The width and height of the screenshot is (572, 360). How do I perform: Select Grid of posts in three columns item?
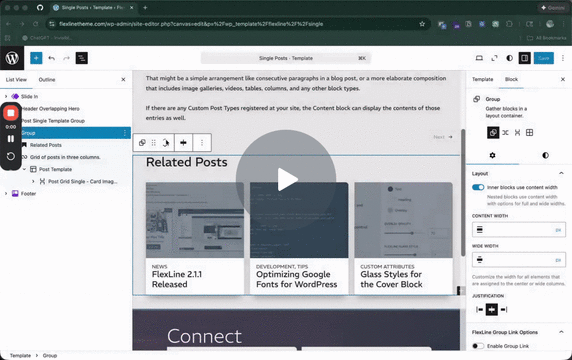pos(65,157)
